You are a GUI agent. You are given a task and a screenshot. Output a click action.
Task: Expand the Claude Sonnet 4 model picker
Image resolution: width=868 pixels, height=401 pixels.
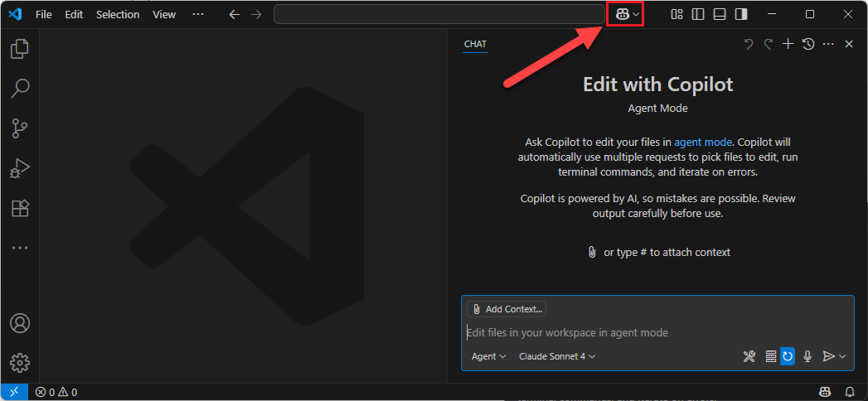pyautogui.click(x=557, y=356)
